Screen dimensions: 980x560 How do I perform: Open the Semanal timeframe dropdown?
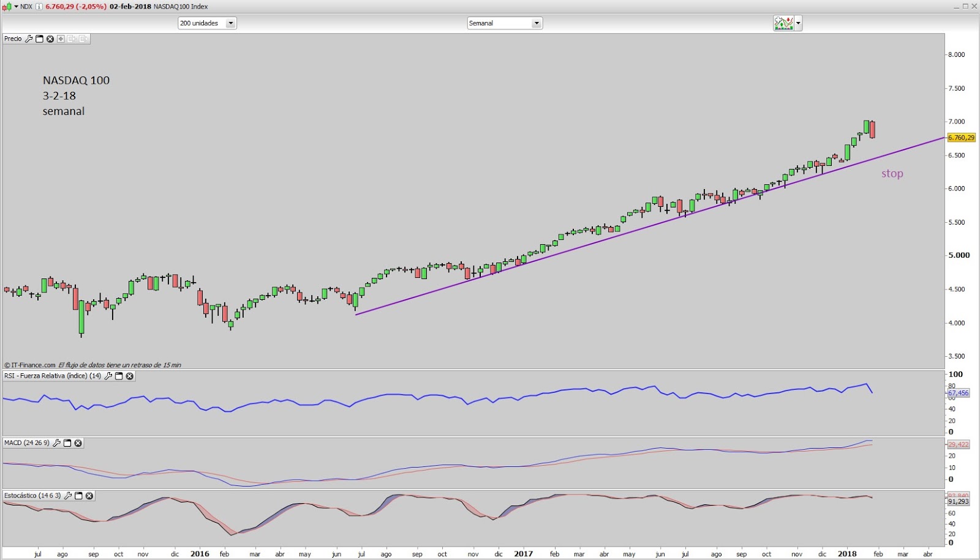pos(505,23)
